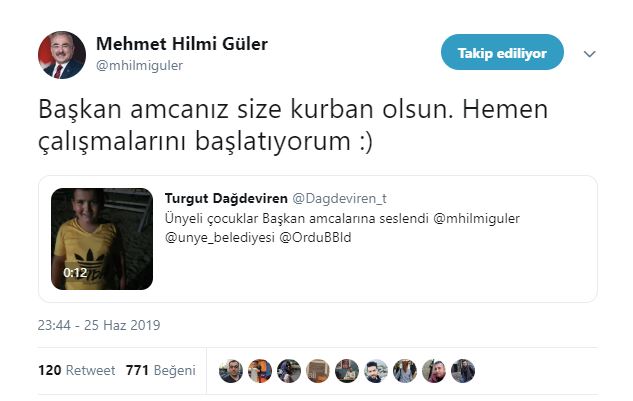
Task: Click the @Dagdeviren_t handle in quoted tweet
Action: tap(339, 198)
